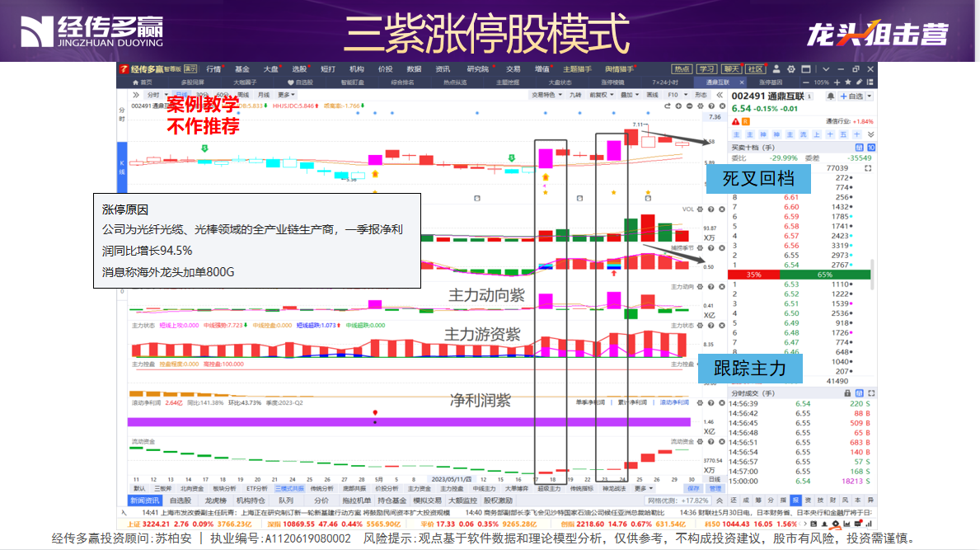Lock the 分时成交 panel
Screen dimensions: 980x550
847,393
